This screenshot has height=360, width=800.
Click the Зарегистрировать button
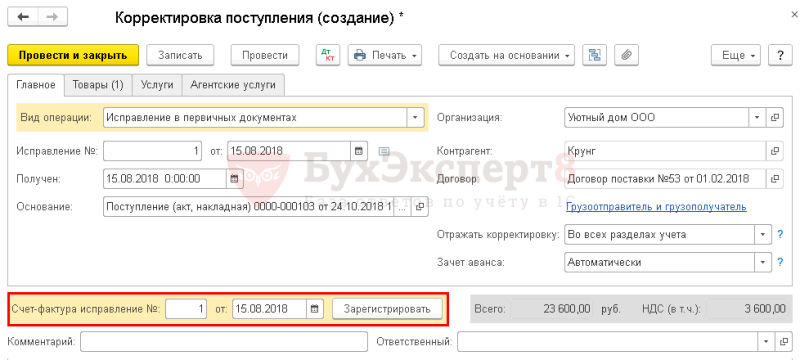[387, 308]
